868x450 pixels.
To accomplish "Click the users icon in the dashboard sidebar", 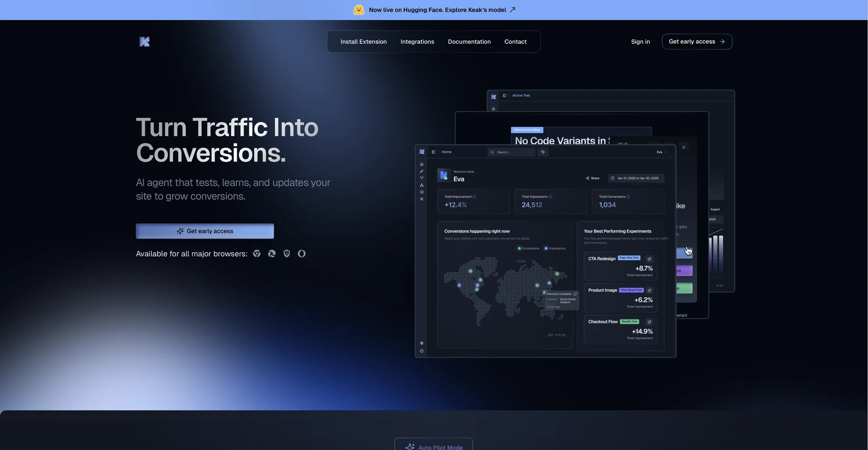I will [x=422, y=199].
